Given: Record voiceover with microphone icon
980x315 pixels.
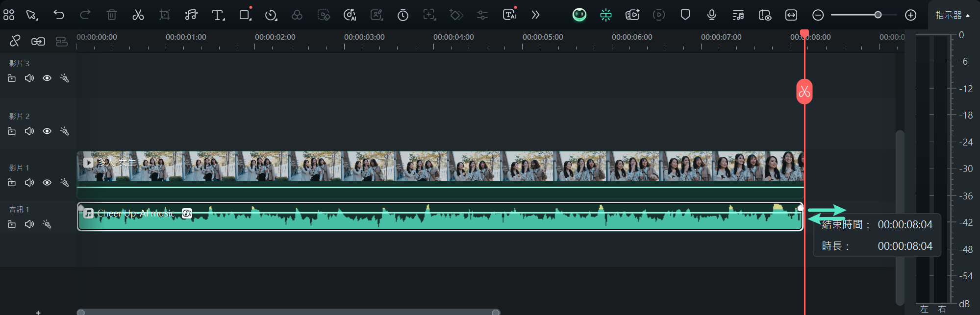Looking at the screenshot, I should point(712,15).
